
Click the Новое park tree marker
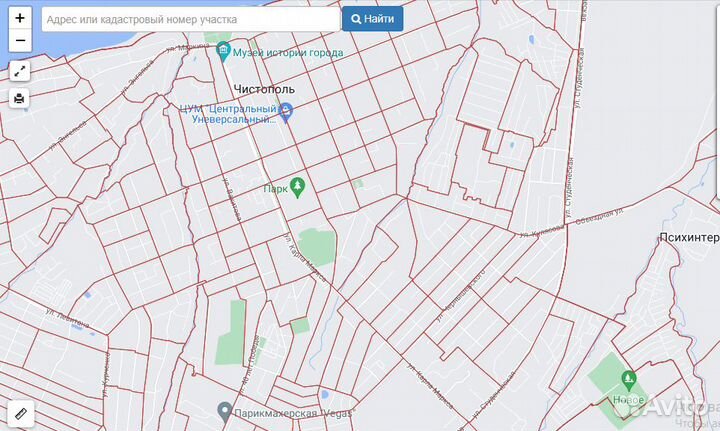pos(628,380)
